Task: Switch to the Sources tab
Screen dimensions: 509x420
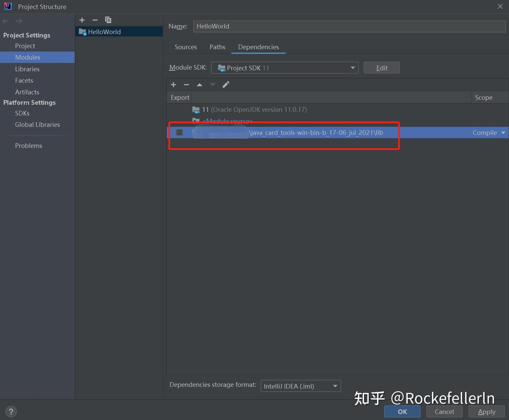Action: click(186, 47)
